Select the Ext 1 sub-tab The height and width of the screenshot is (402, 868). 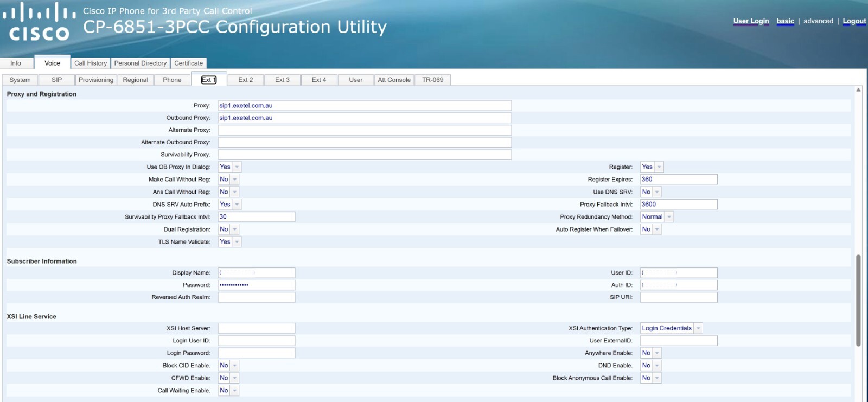pyautogui.click(x=209, y=80)
